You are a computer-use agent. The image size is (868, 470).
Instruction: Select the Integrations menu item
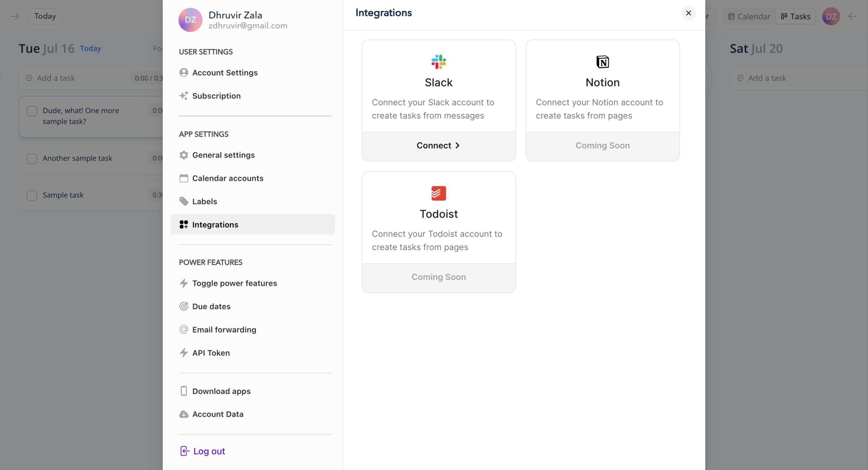coord(253,224)
